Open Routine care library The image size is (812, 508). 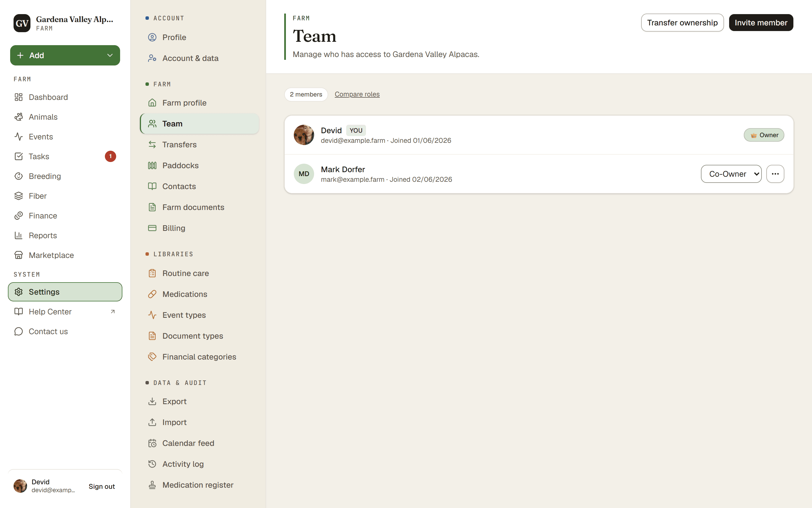(x=199, y=273)
